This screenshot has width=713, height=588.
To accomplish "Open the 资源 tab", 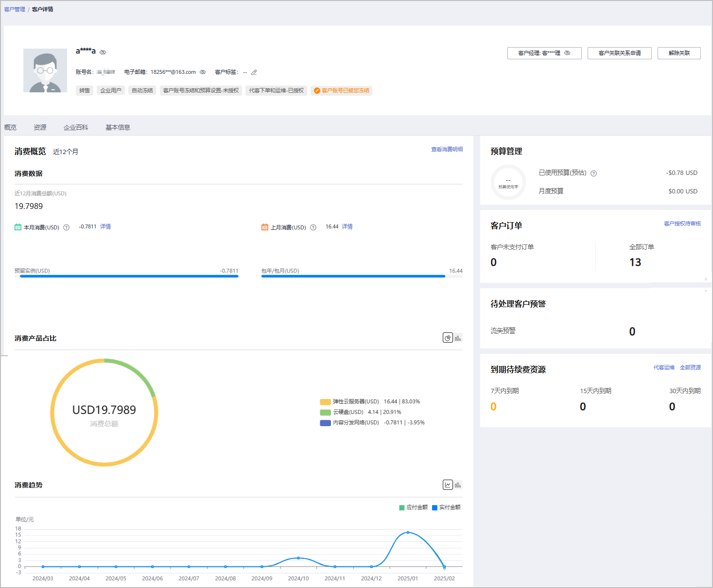I will pyautogui.click(x=40, y=127).
